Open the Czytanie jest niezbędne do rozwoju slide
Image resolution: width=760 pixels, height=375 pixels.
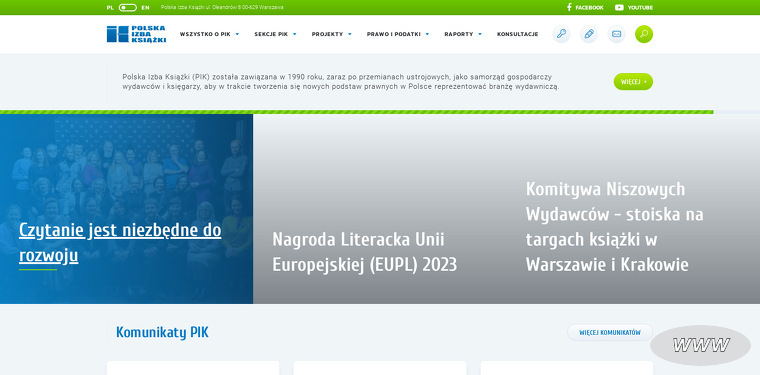(x=120, y=243)
